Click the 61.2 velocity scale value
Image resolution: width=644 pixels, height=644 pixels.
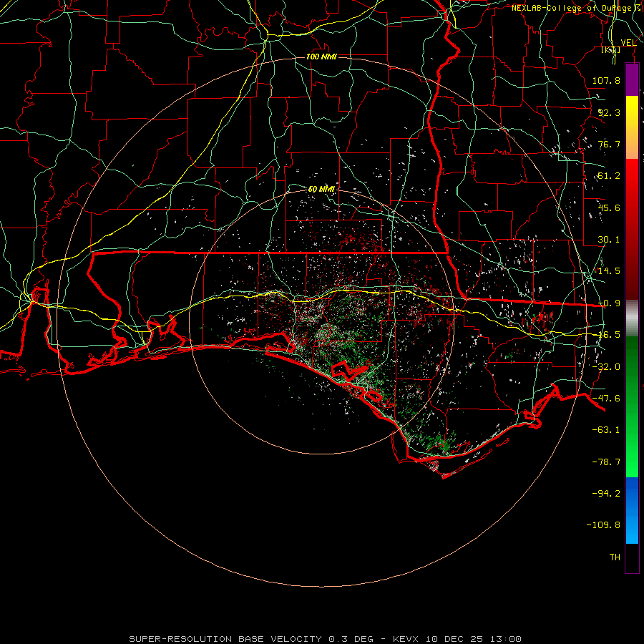click(x=609, y=176)
